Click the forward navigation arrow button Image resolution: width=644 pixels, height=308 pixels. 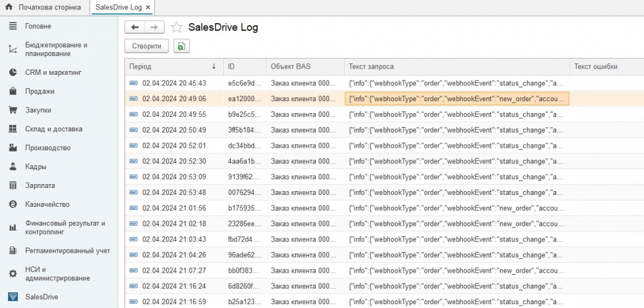pos(154,27)
